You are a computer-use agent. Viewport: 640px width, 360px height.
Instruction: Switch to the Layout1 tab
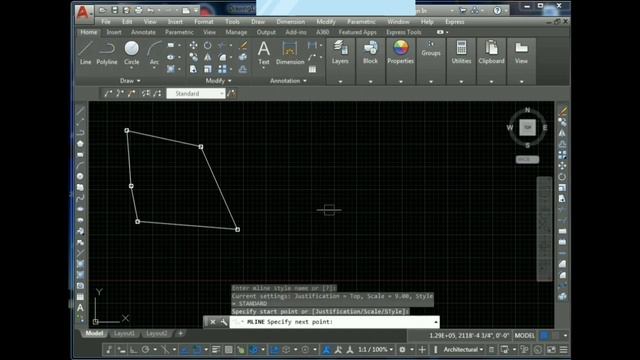pyautogui.click(x=124, y=333)
